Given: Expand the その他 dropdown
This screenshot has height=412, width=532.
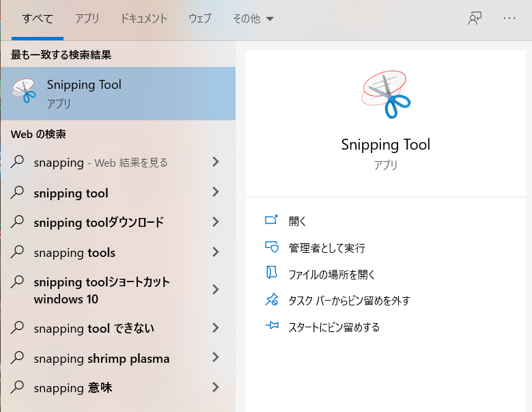Looking at the screenshot, I should point(253,18).
